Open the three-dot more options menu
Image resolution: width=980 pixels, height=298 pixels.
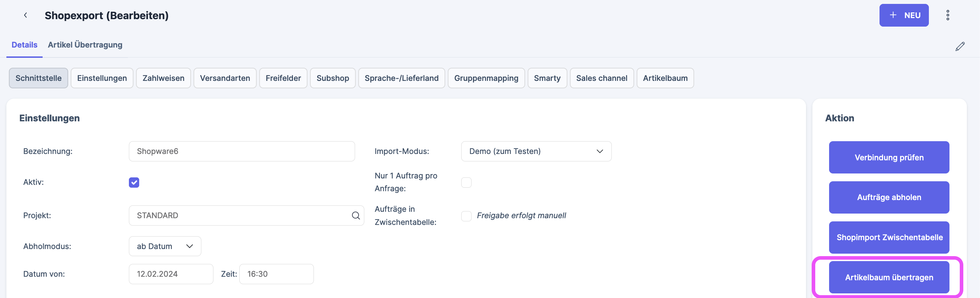coord(947,15)
